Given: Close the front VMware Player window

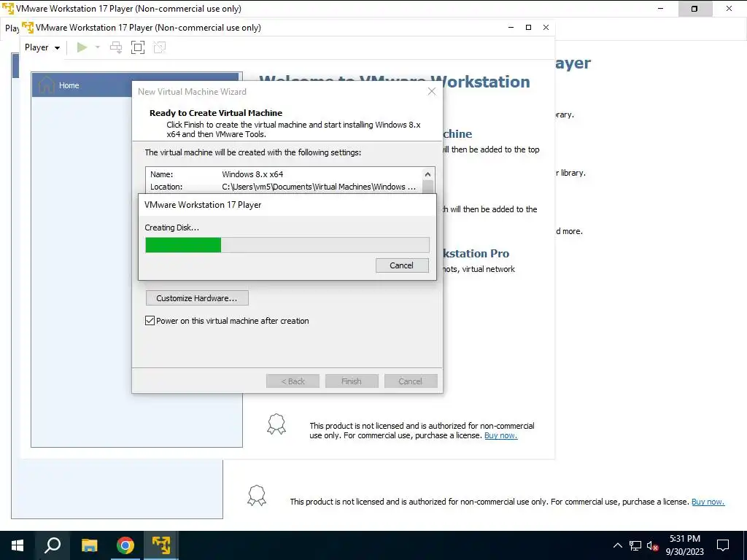Looking at the screenshot, I should 546,28.
